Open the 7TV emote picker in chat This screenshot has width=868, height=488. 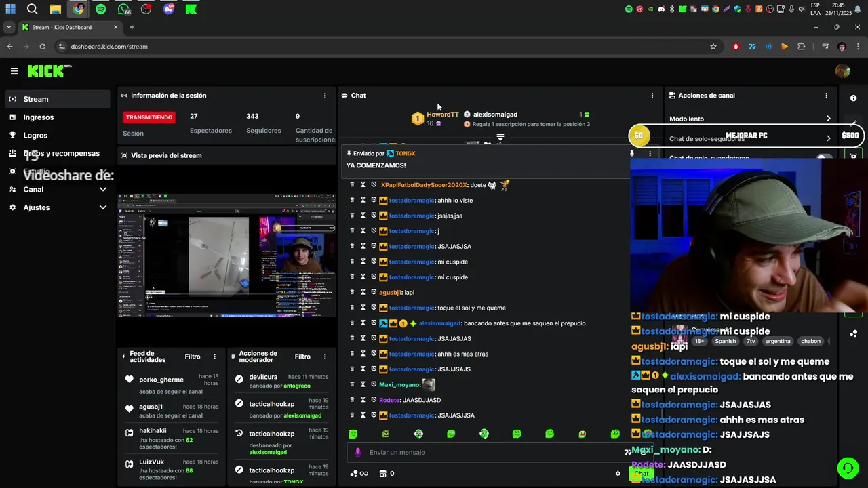628,452
